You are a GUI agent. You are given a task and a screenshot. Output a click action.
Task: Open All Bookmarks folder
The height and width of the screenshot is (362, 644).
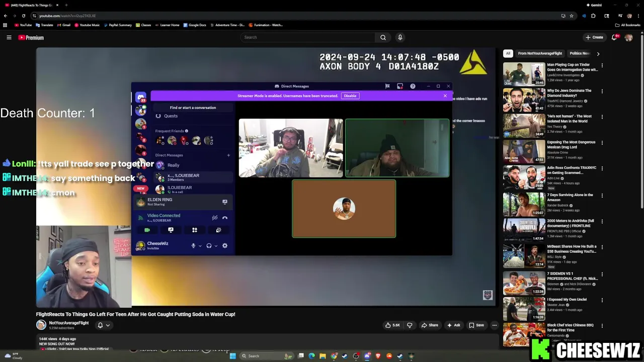pos(627,25)
